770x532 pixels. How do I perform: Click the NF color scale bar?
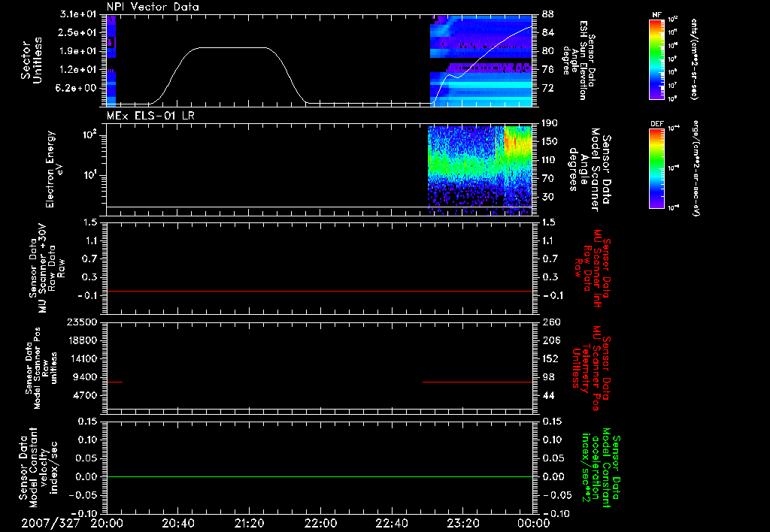[657, 59]
